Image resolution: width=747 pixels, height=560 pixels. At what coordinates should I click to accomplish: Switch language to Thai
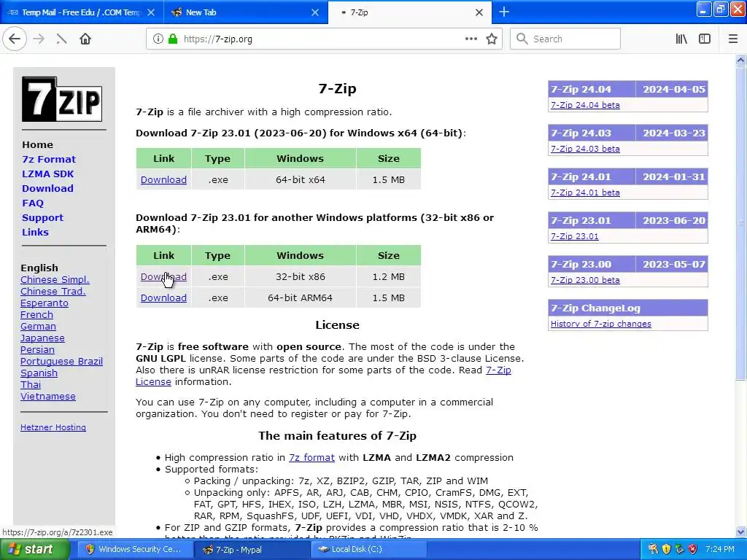31,385
